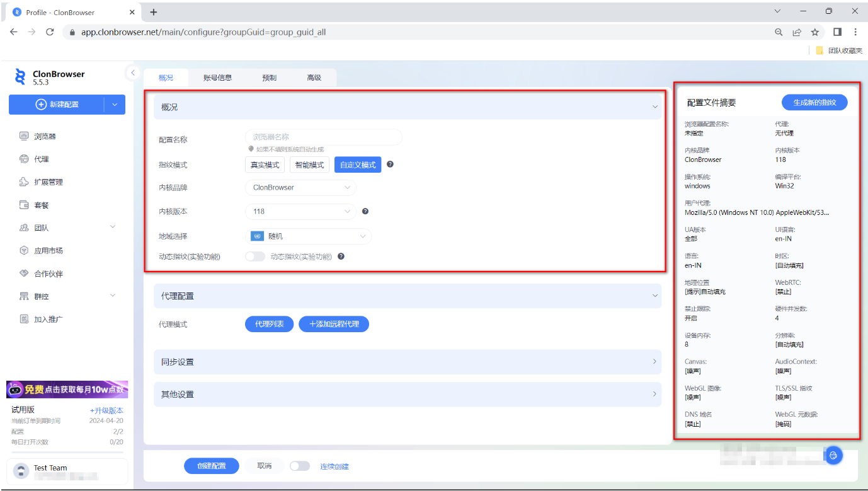Open the Chrome three-dot menu
This screenshot has width=868, height=491.
(x=855, y=32)
